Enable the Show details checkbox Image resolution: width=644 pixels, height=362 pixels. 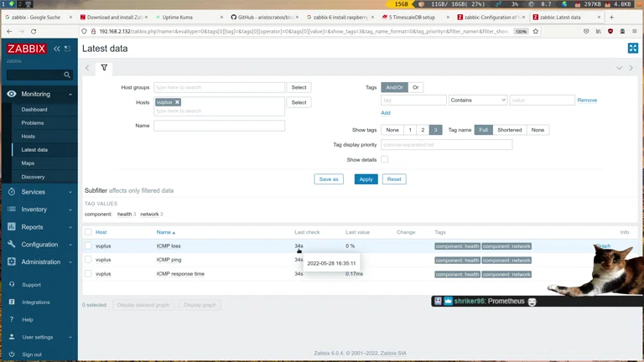pyautogui.click(x=384, y=159)
